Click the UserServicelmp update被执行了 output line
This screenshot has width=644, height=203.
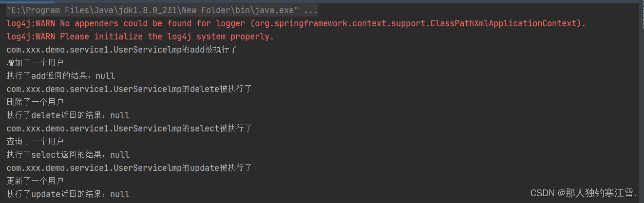coord(129,168)
